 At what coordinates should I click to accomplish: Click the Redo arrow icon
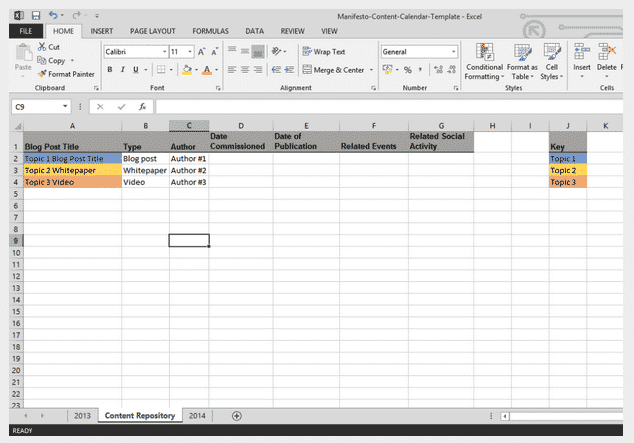pos(76,16)
